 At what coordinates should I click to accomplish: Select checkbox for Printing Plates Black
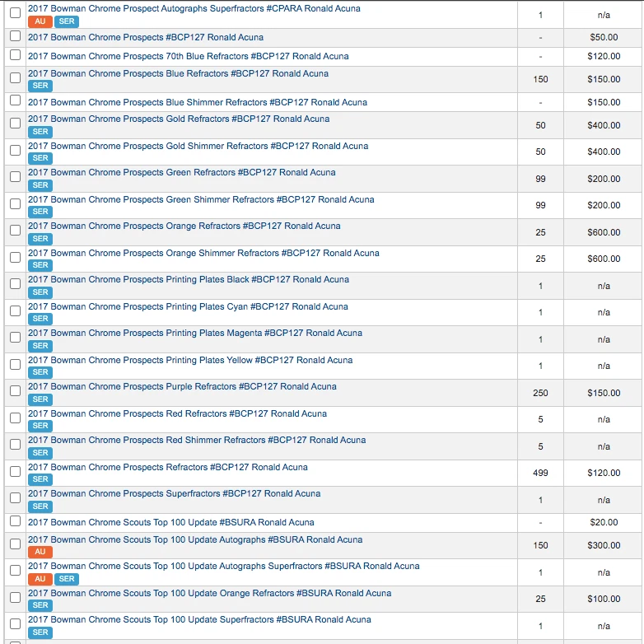coord(15,283)
